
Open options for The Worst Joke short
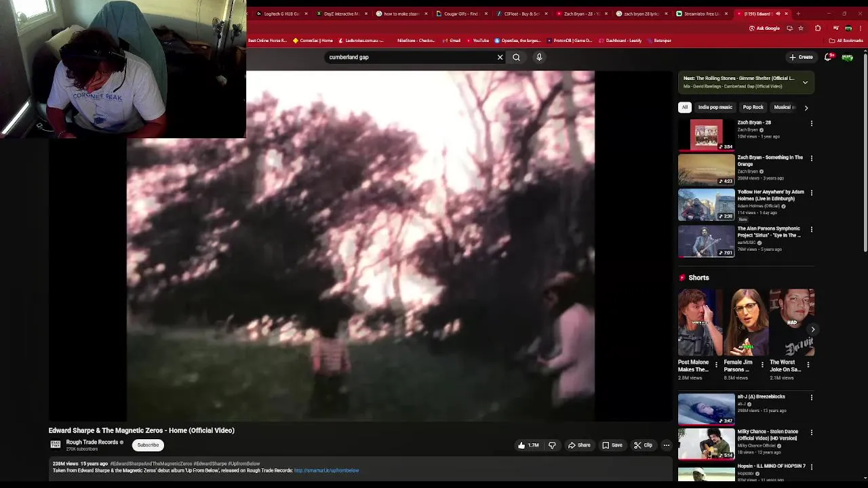pyautogui.click(x=808, y=365)
